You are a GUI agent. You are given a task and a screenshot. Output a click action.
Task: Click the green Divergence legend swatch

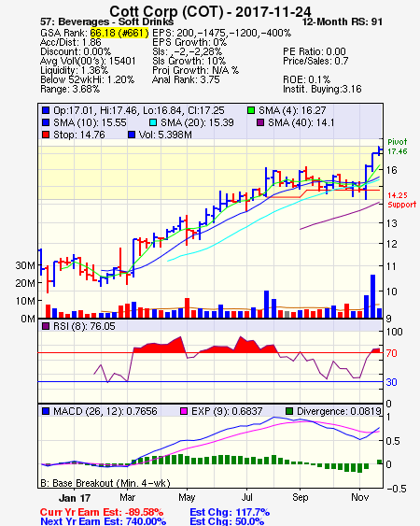(x=289, y=411)
